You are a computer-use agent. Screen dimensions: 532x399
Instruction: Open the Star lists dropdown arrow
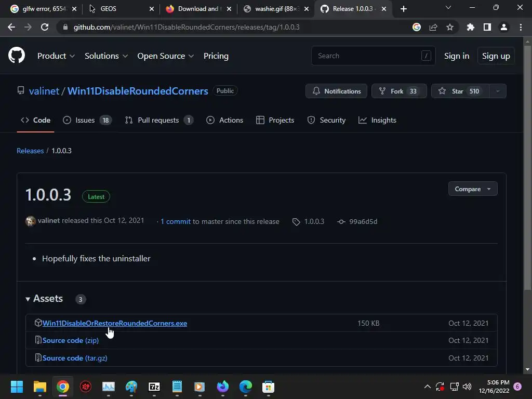(x=498, y=91)
